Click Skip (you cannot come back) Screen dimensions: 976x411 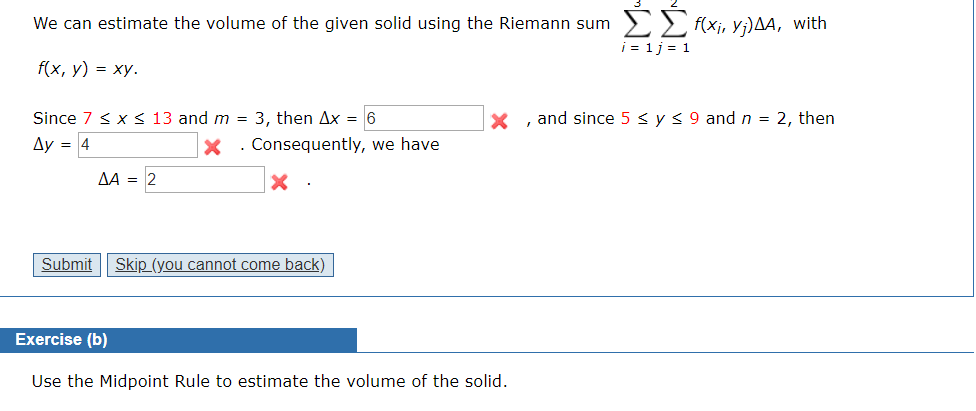pyautogui.click(x=220, y=265)
